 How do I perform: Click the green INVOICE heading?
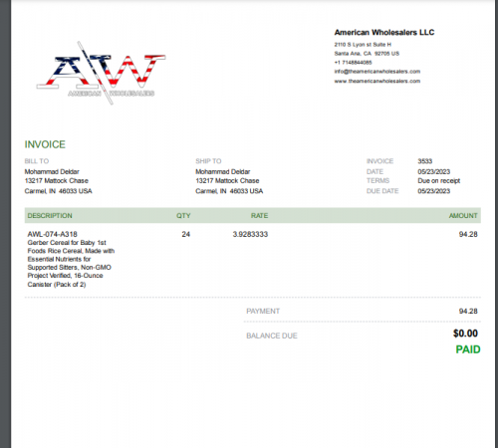point(45,144)
